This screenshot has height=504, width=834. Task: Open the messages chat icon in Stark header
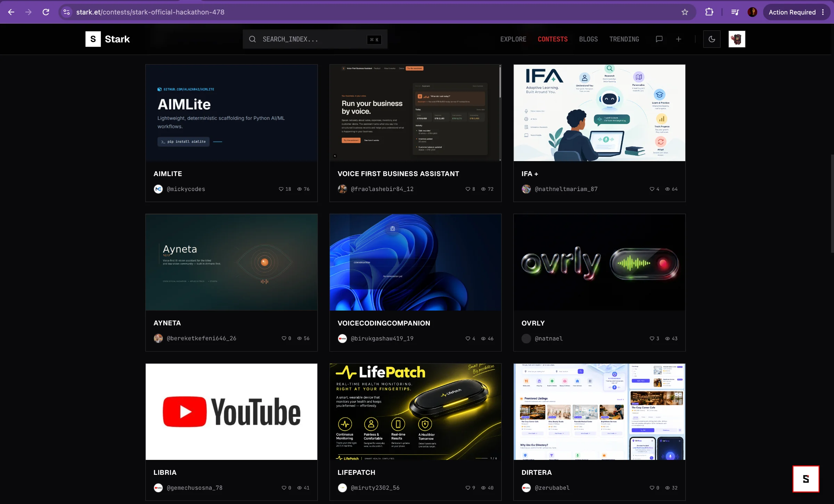click(x=659, y=39)
